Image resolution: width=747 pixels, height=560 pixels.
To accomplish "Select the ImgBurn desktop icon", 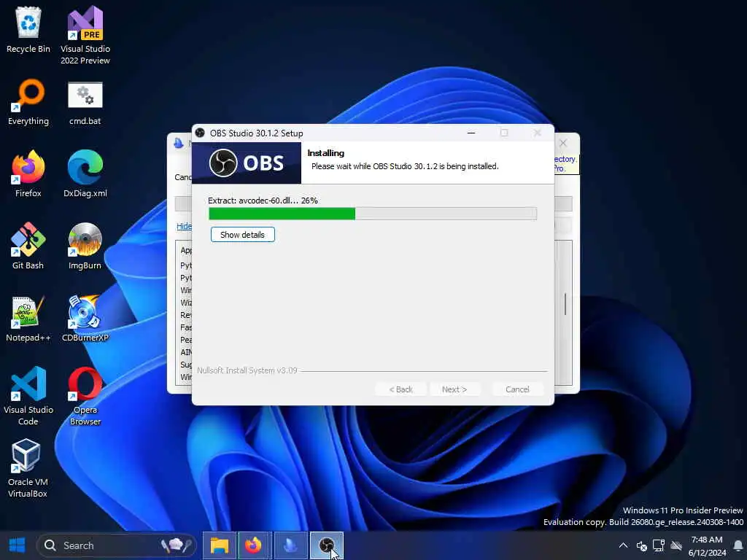I will click(85, 246).
